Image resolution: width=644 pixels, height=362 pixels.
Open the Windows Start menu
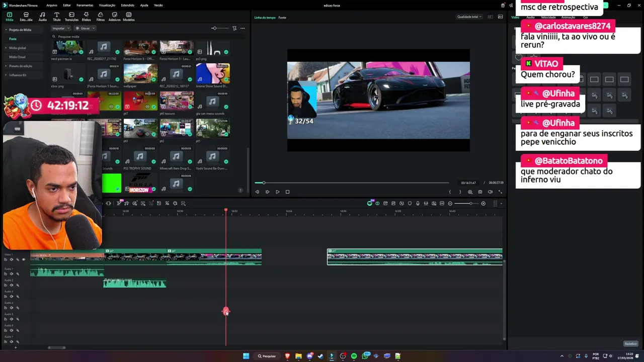(x=246, y=356)
